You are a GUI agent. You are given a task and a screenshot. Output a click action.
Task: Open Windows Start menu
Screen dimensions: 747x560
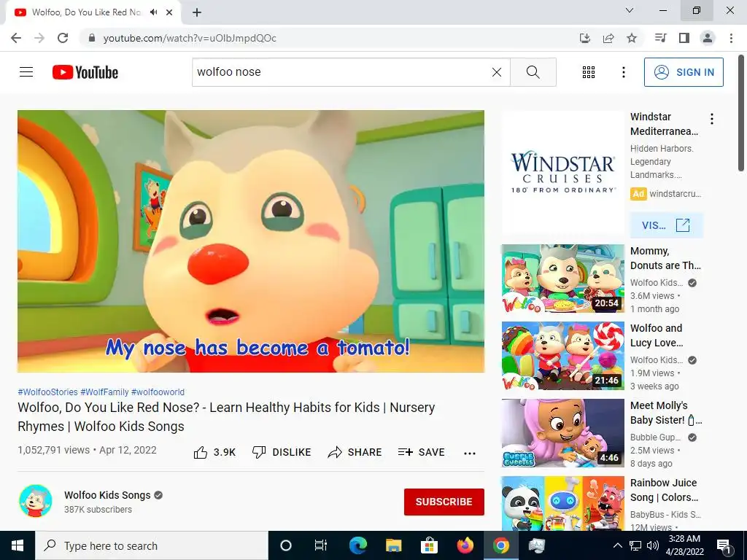[x=18, y=545]
